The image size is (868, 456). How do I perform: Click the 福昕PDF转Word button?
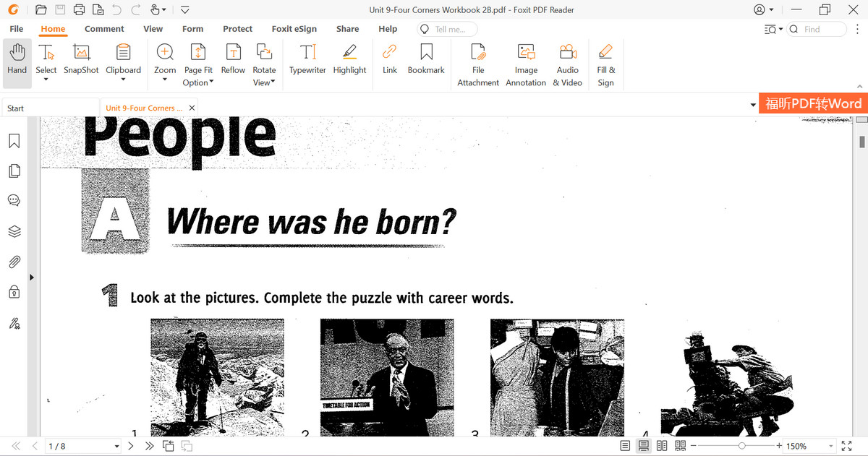tap(813, 104)
